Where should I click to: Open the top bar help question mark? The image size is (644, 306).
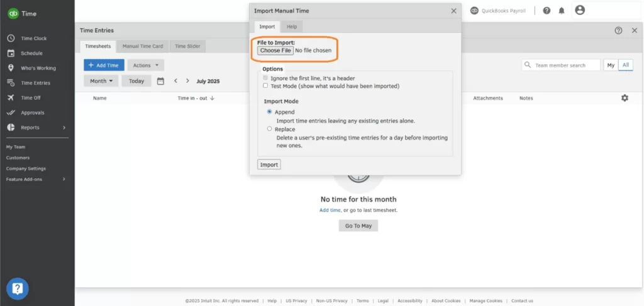tap(547, 11)
